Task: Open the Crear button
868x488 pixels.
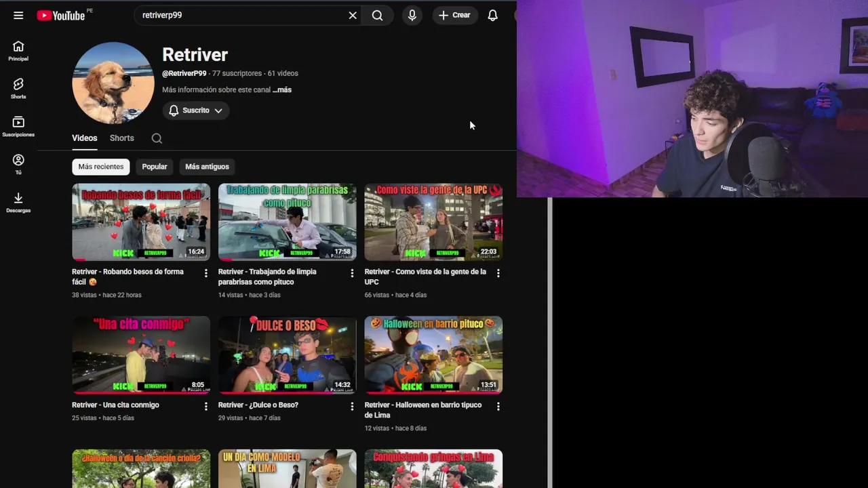Action: click(455, 15)
